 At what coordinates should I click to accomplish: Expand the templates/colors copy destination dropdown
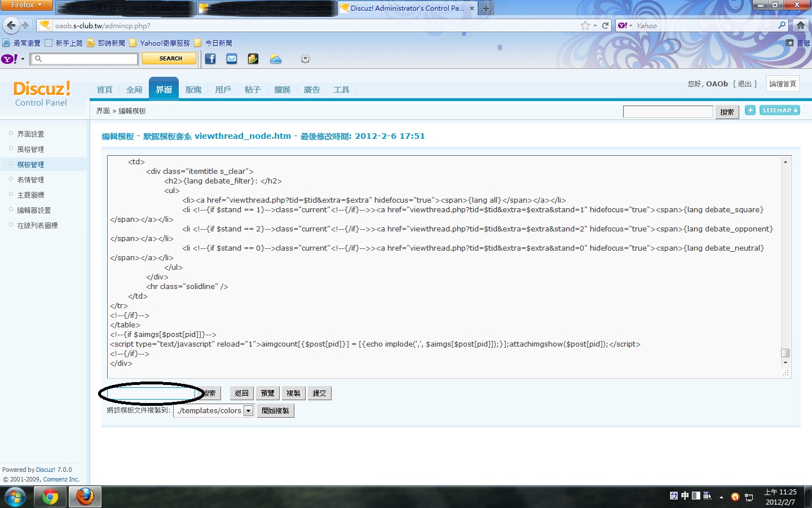tap(248, 411)
